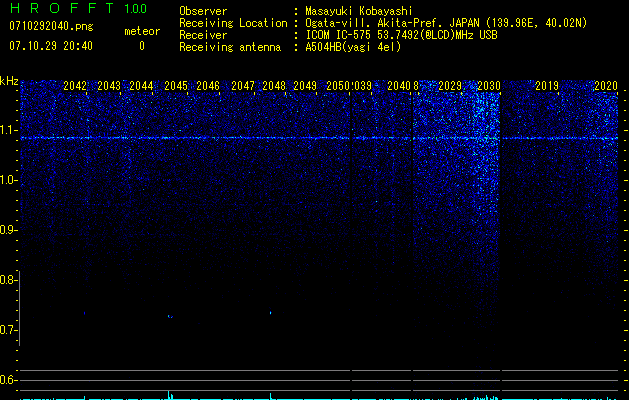
Task: Select the 2049 time marker
Action: tap(305, 86)
